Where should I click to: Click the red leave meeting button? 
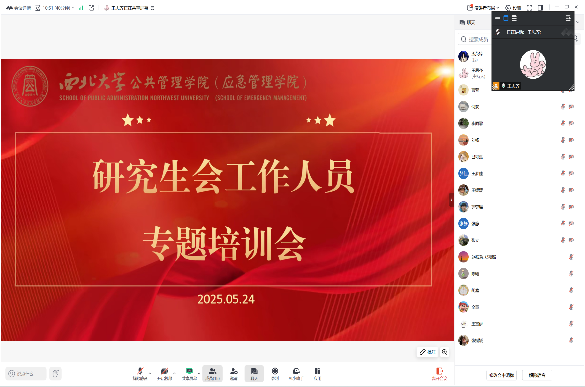(439, 373)
